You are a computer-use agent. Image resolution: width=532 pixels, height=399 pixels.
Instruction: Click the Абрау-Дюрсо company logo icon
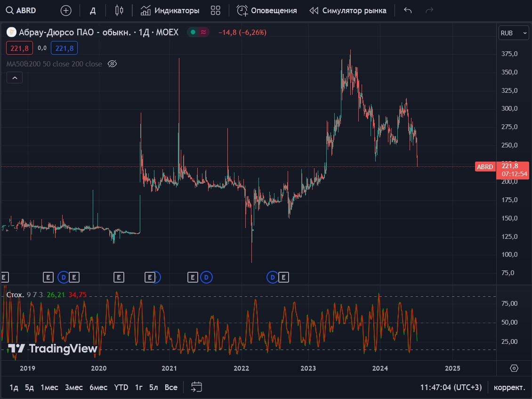[x=12, y=32]
